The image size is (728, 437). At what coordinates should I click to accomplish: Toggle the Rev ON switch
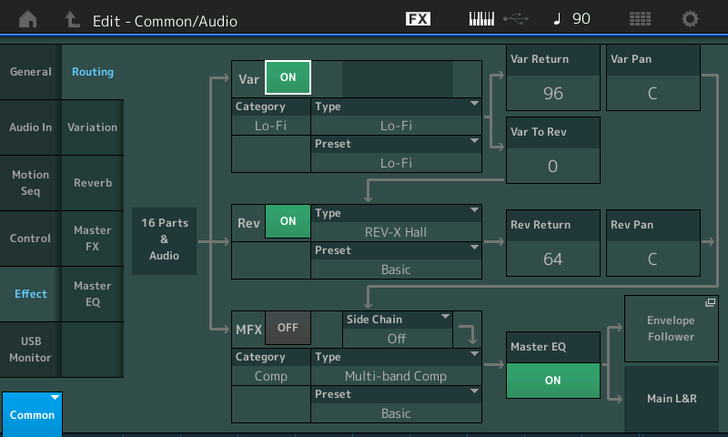pyautogui.click(x=288, y=222)
